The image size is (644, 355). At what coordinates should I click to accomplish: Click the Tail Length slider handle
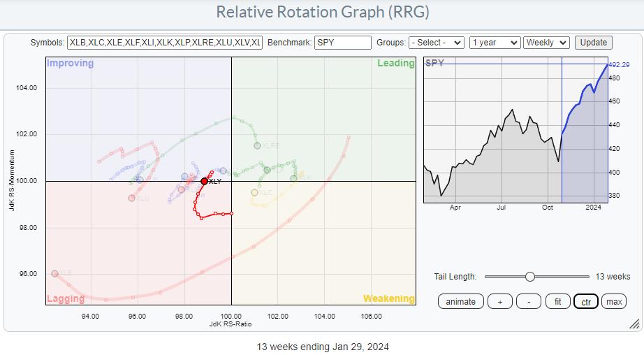(x=530, y=277)
